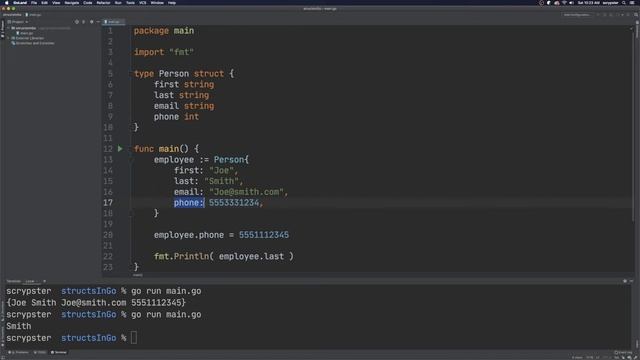
Task: Open the Run menu
Action: click(118, 2)
